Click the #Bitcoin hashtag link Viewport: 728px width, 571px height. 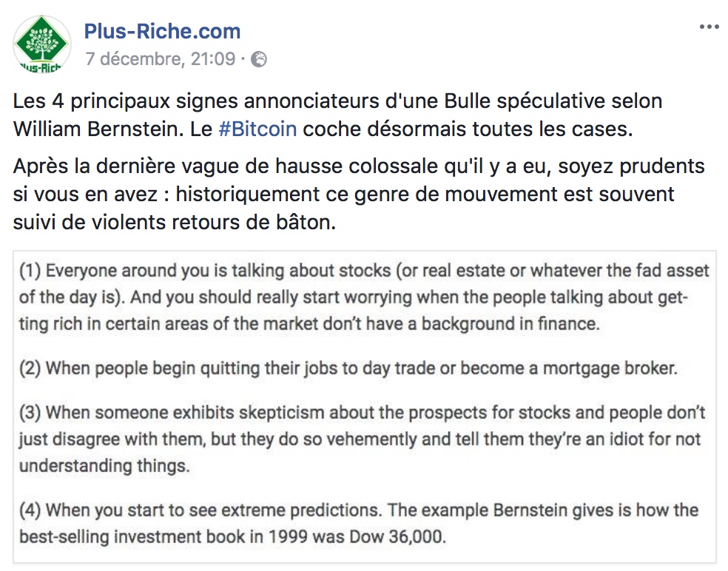(257, 129)
